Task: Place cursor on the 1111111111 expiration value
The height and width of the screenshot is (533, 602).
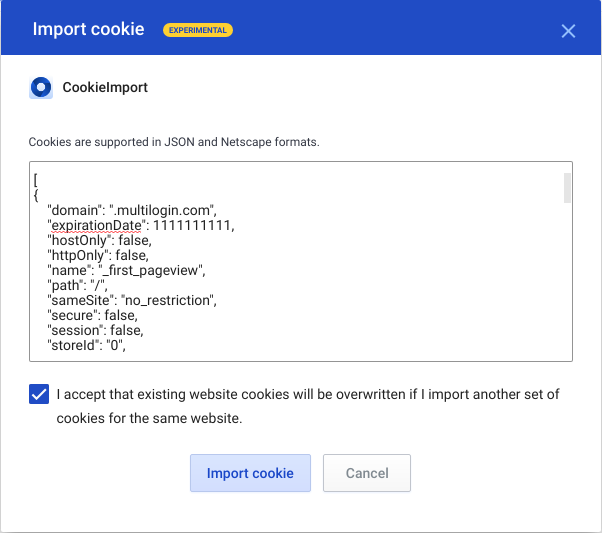Action: point(194,225)
